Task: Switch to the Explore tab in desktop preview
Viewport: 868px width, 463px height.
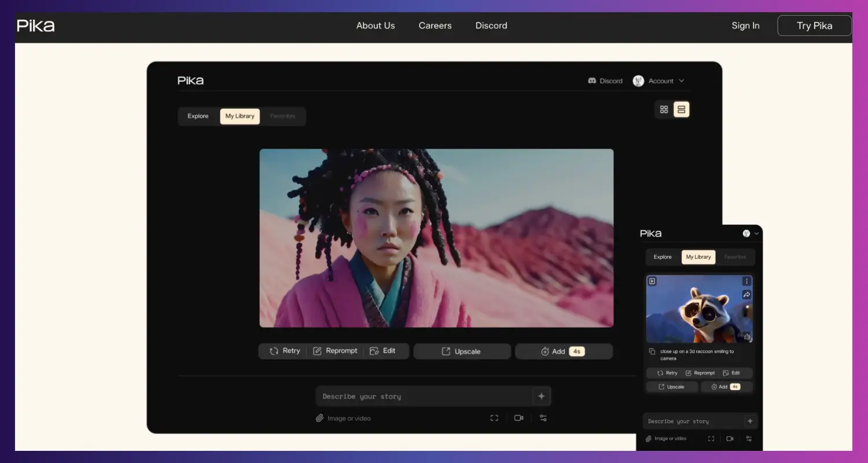Action: point(198,116)
